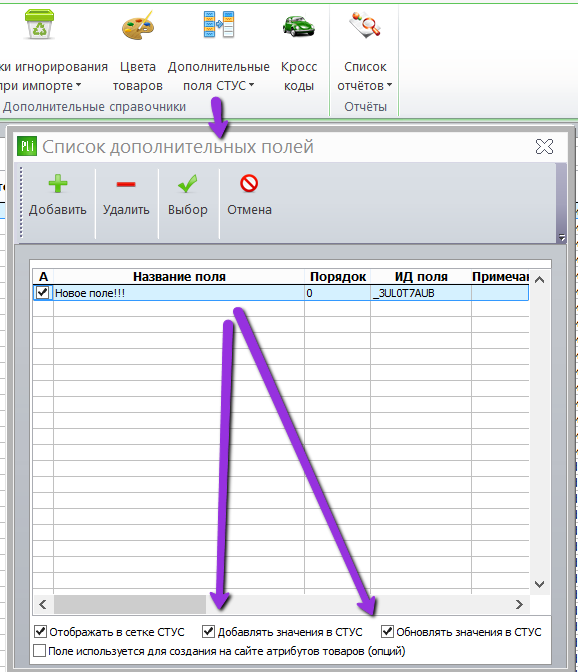Open the при импорте dropdown arrow
Image resolution: width=578 pixels, height=672 pixels.
[78, 85]
